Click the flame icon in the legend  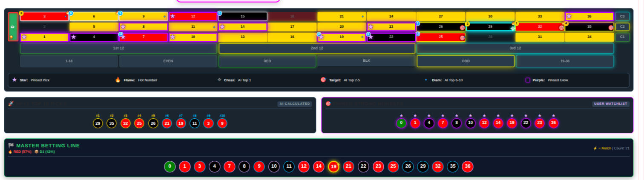[118, 80]
